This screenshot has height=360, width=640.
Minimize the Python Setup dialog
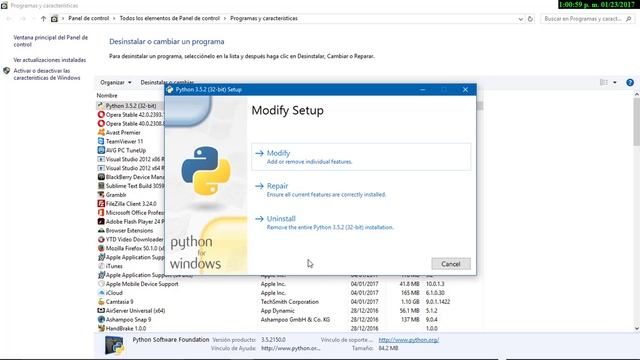[x=423, y=89]
